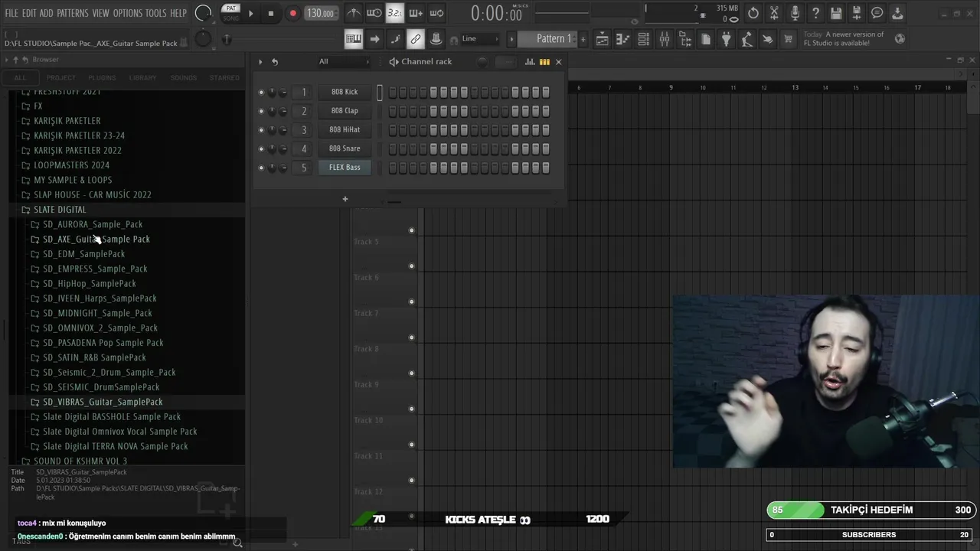
Task: Toggle overdub blend recording icon
Action: [x=416, y=13]
